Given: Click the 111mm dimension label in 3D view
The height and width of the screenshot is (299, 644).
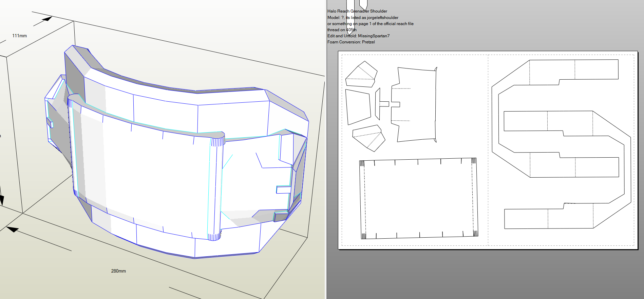Looking at the screenshot, I should (x=19, y=36).
